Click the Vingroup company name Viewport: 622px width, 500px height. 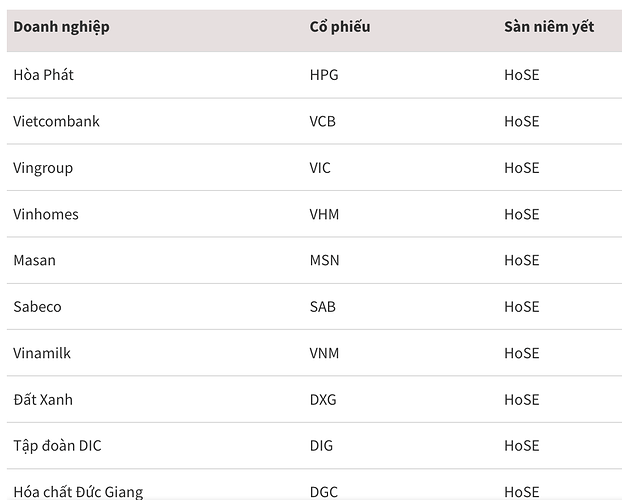coord(43,168)
